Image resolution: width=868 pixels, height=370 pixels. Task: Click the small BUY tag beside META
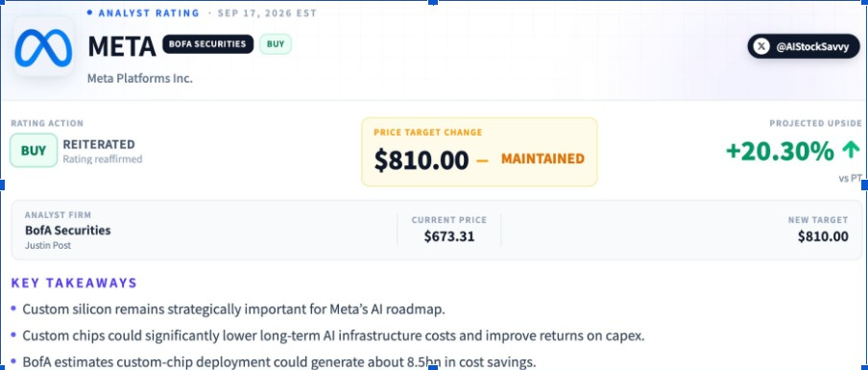[x=276, y=44]
